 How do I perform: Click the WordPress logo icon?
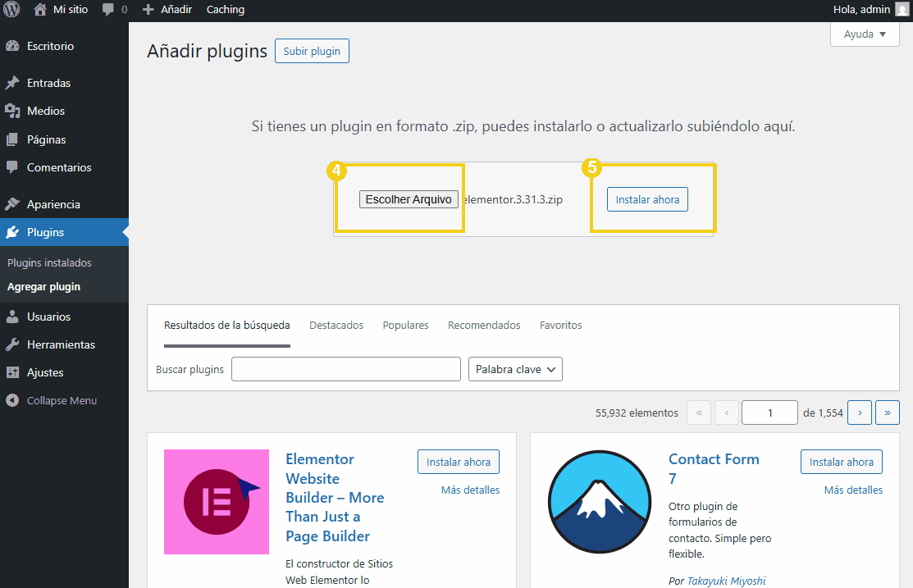11,10
